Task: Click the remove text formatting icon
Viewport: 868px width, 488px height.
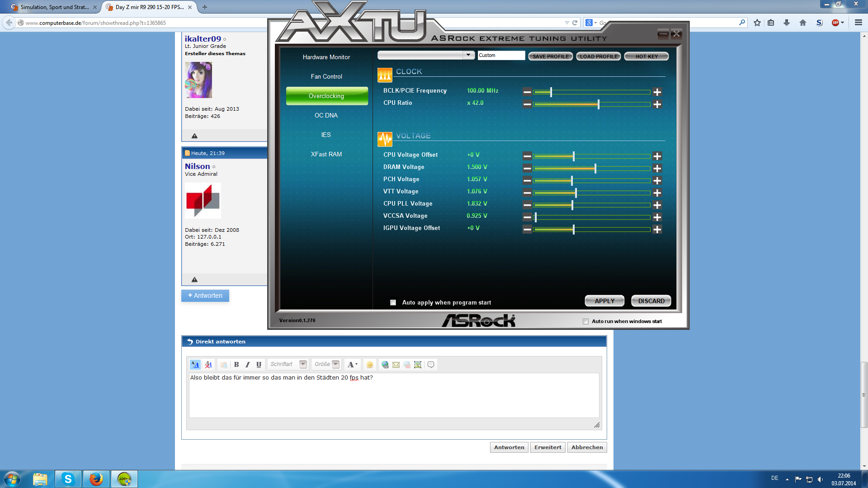Action: coord(208,365)
